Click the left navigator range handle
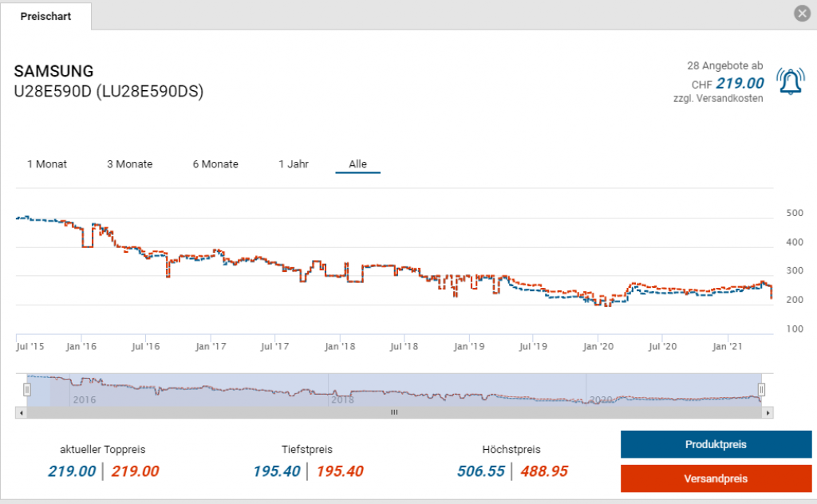This screenshot has height=504, width=817. (x=27, y=389)
